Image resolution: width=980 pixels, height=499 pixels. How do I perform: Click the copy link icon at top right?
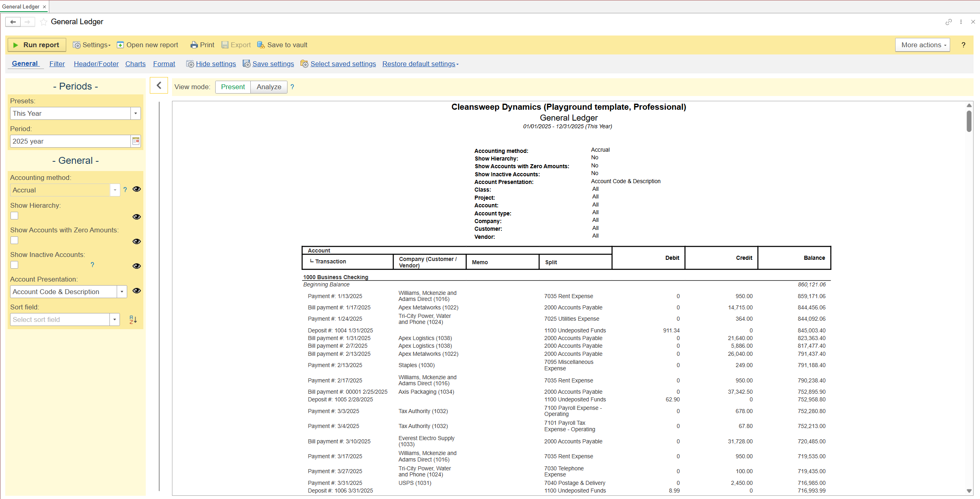point(949,22)
